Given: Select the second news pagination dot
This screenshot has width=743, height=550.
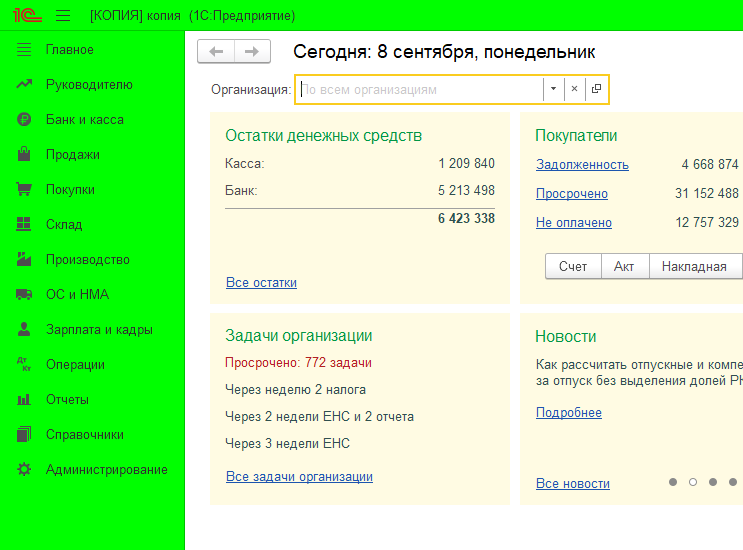Looking at the screenshot, I should click(x=692, y=482).
